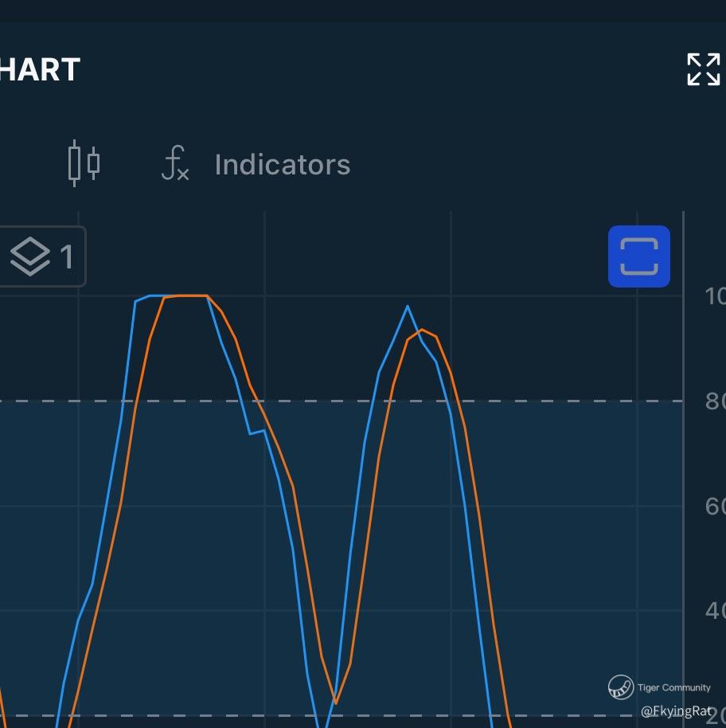
Task: Click the 20 level axis label
Action: coord(718,716)
